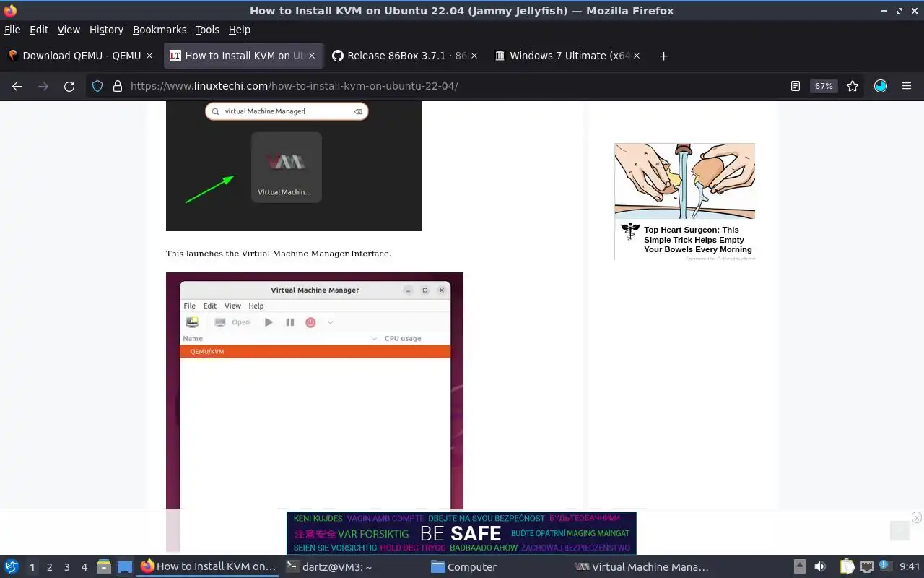Switch to workspace 4
Viewport: 924px width, 578px height.
84,567
